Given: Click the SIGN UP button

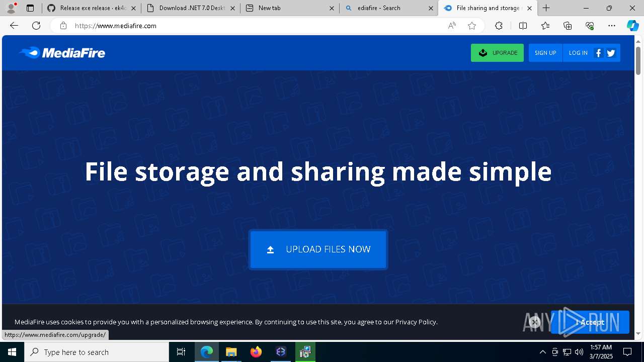Looking at the screenshot, I should (545, 53).
